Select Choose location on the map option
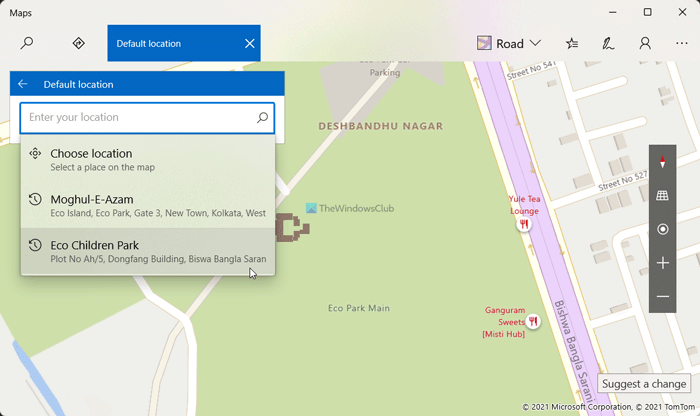This screenshot has height=416, width=700. [x=148, y=160]
